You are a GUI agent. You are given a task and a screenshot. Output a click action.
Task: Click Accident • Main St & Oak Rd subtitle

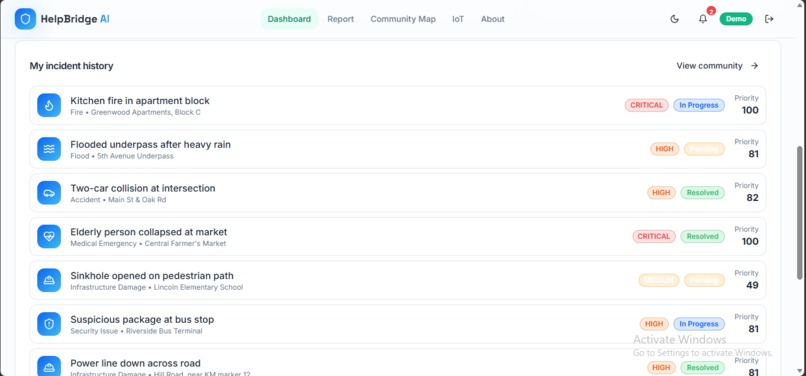coord(118,200)
